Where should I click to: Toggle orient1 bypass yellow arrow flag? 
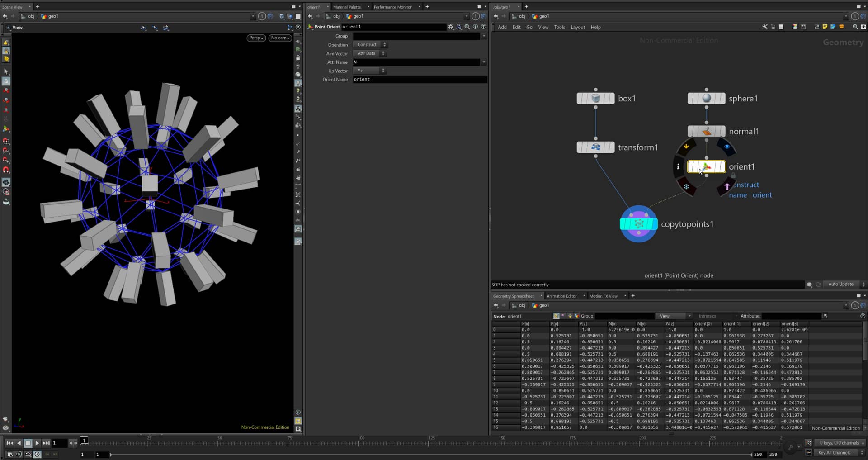[x=686, y=147]
